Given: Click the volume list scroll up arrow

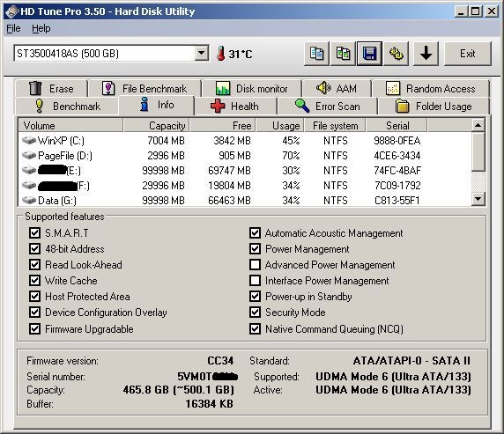Looking at the screenshot, I should click(478, 125).
